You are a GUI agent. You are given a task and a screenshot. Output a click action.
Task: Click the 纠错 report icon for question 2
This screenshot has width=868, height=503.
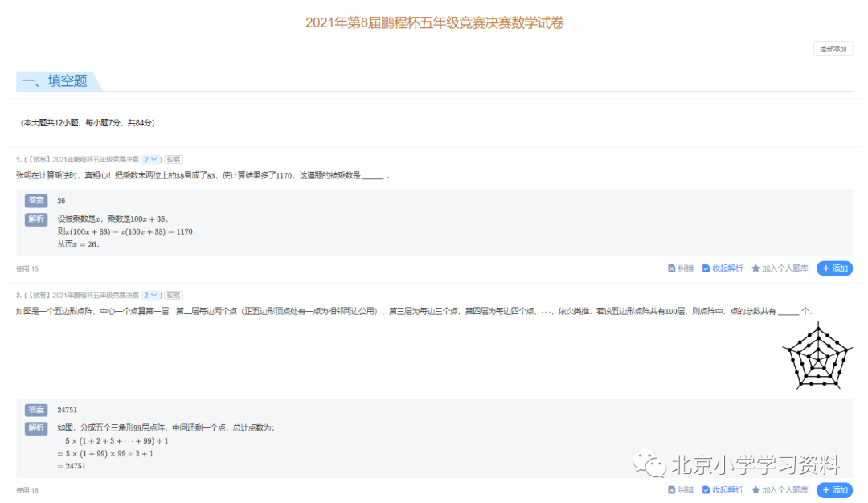671,489
